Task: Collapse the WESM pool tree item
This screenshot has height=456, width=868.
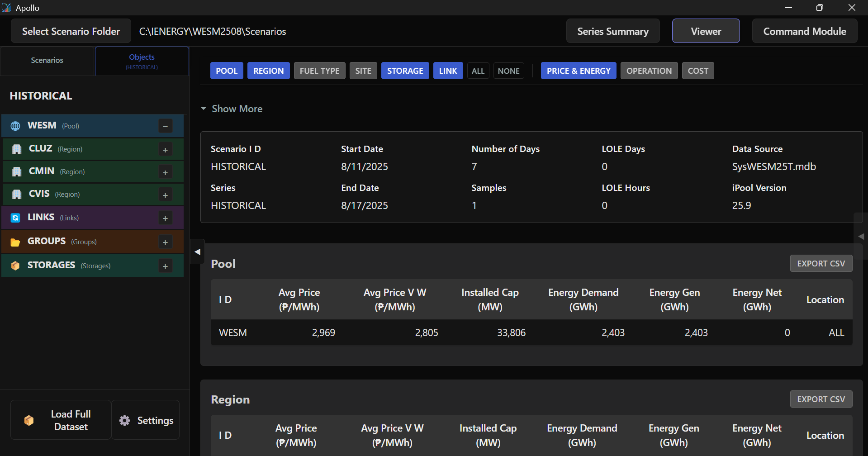Action: tap(165, 126)
